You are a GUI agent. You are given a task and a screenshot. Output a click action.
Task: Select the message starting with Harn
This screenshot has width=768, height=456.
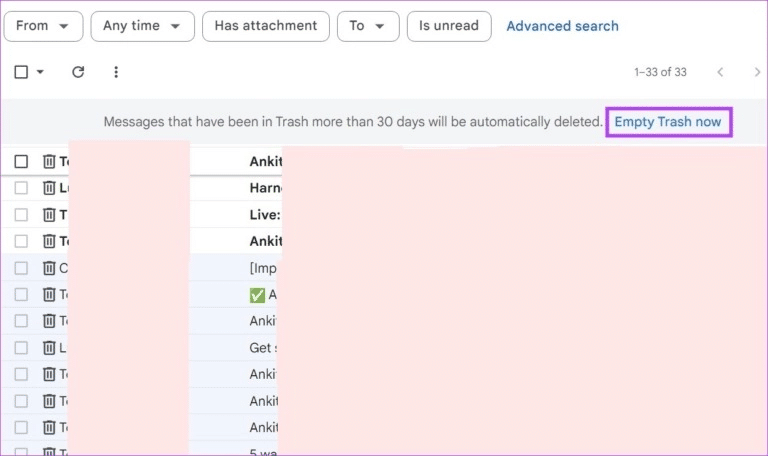coord(21,188)
